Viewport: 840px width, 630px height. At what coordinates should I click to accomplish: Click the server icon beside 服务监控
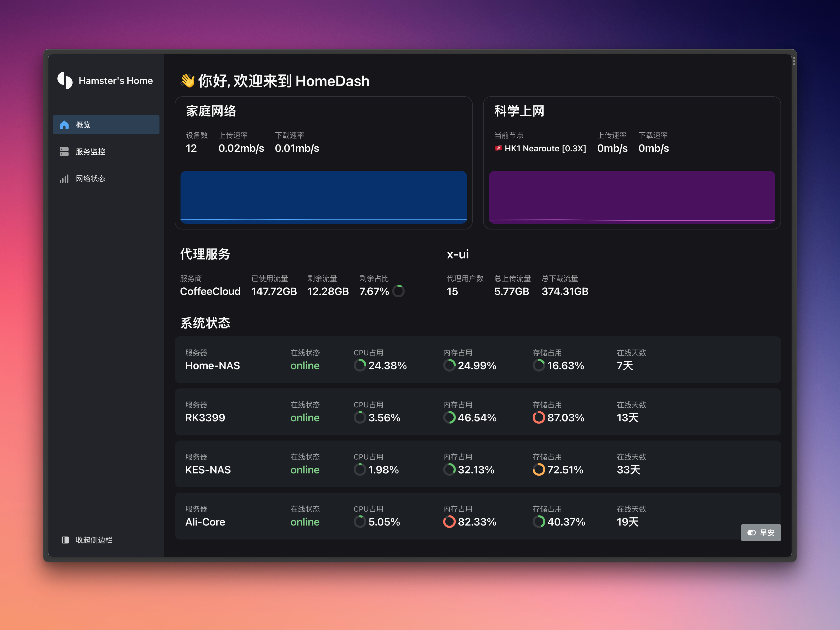tap(64, 152)
